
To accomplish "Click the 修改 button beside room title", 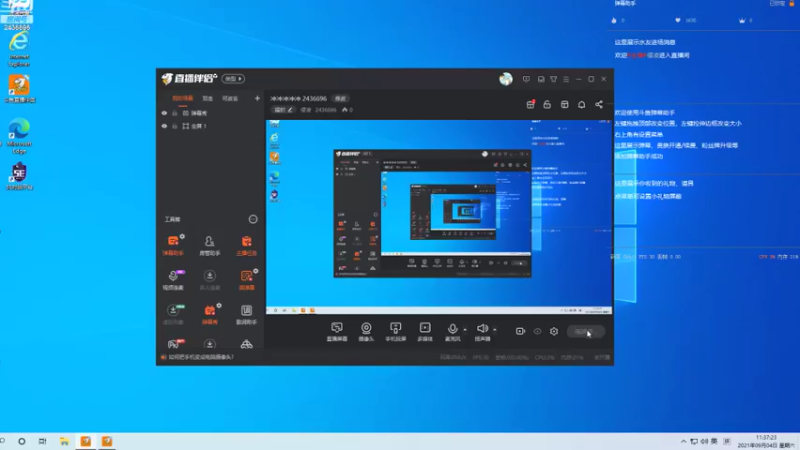I will pyautogui.click(x=340, y=98).
